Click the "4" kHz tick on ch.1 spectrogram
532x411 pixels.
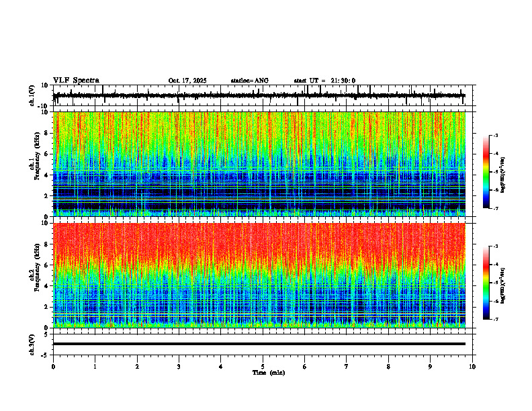(46, 175)
